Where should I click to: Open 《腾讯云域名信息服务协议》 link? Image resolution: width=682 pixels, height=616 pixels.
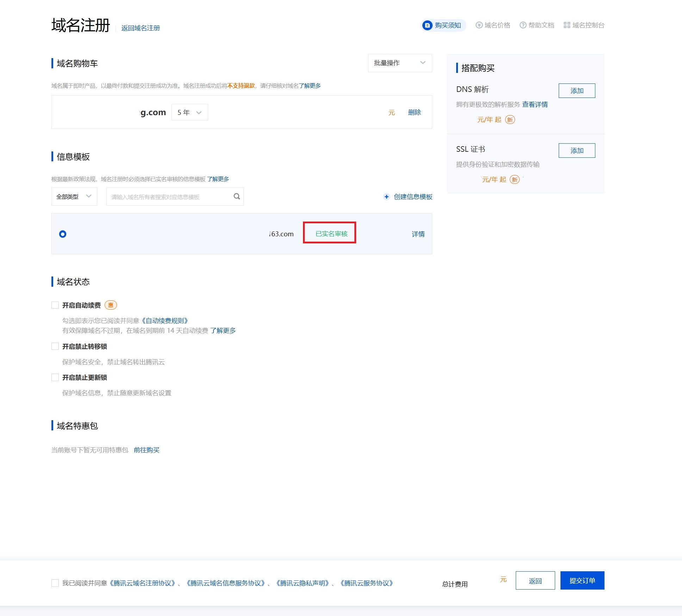[226, 583]
